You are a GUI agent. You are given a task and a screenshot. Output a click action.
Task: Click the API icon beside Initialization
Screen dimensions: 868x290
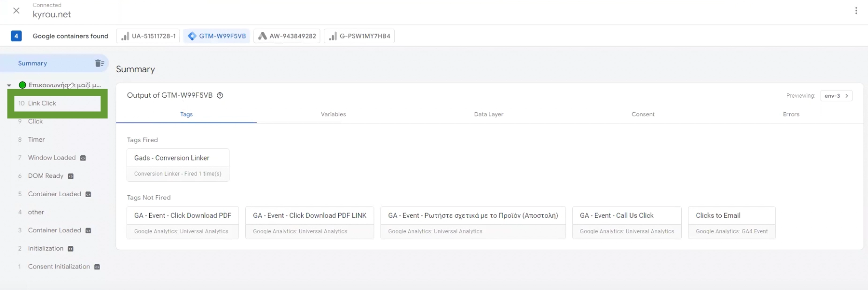pyautogui.click(x=71, y=249)
